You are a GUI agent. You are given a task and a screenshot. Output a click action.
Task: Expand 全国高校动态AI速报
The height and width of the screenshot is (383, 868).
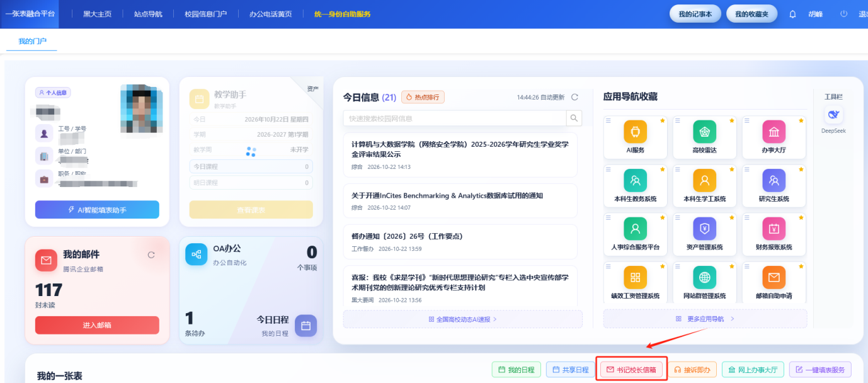462,319
